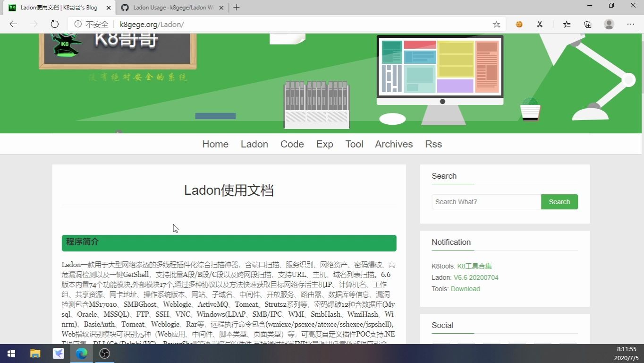Viewport: 644px width, 363px height.
Task: Click the Edge icon on the taskbar
Action: pyautogui.click(x=82, y=354)
